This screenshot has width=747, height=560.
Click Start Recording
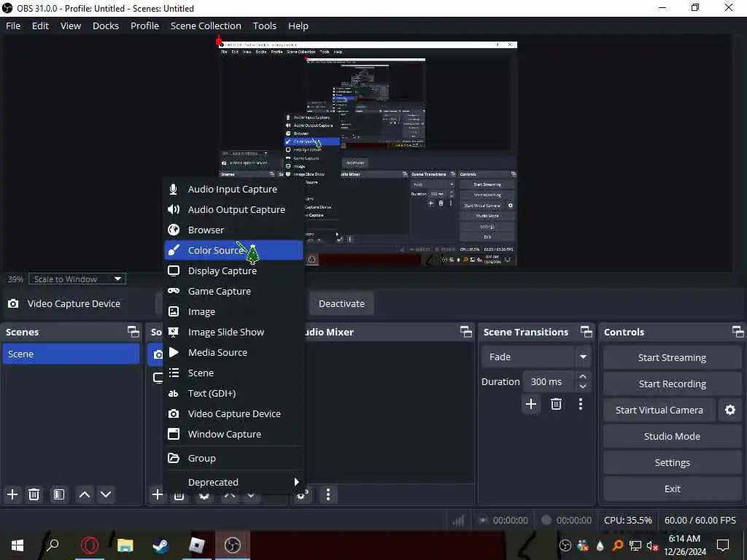(672, 384)
